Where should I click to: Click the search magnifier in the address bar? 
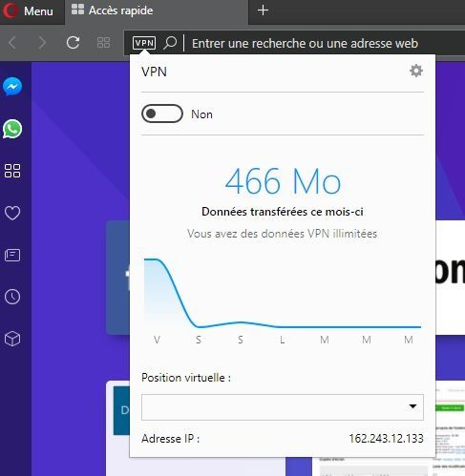coord(170,43)
